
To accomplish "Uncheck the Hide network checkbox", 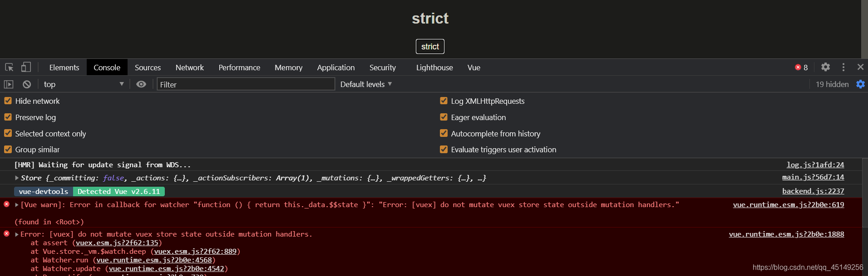I will 8,101.
